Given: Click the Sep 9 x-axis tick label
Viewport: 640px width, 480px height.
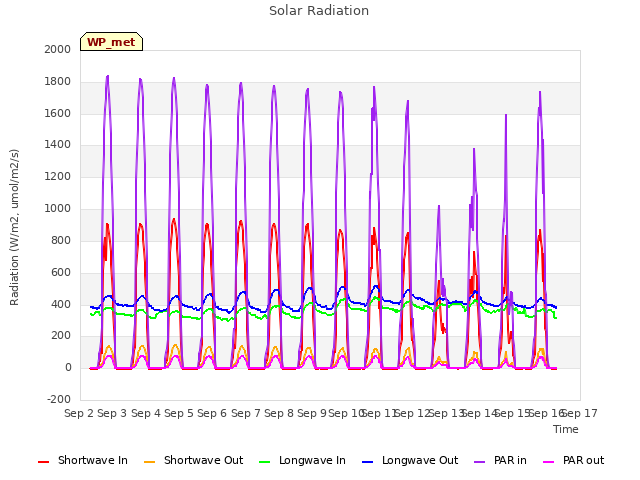Looking at the screenshot, I should click(312, 413).
